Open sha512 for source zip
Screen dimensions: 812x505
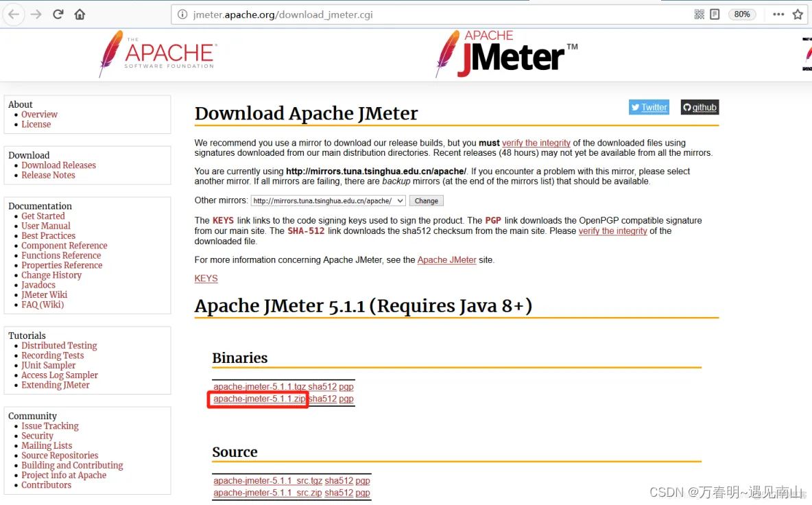pos(339,493)
